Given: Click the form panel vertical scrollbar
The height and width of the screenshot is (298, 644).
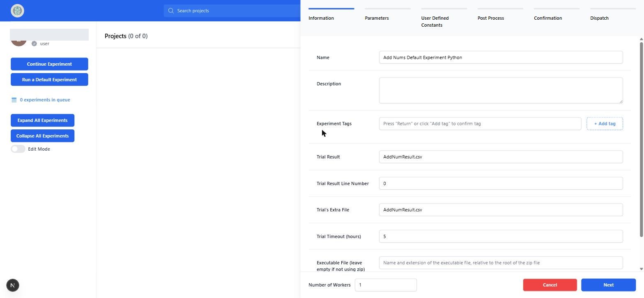Looking at the screenshot, I should tap(641, 139).
